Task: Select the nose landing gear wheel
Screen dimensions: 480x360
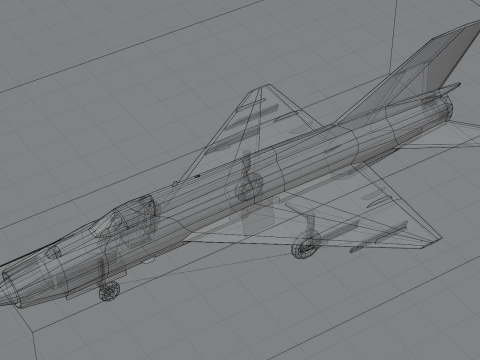Action: point(109,291)
